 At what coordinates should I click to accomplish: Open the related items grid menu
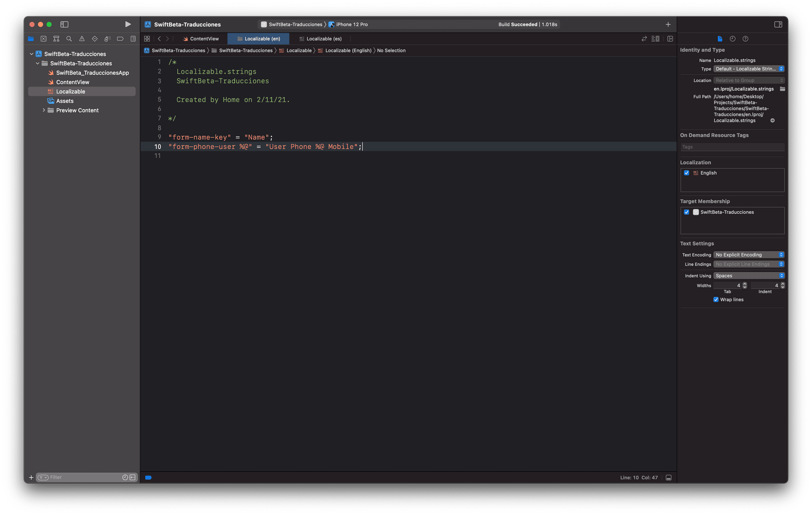point(147,39)
